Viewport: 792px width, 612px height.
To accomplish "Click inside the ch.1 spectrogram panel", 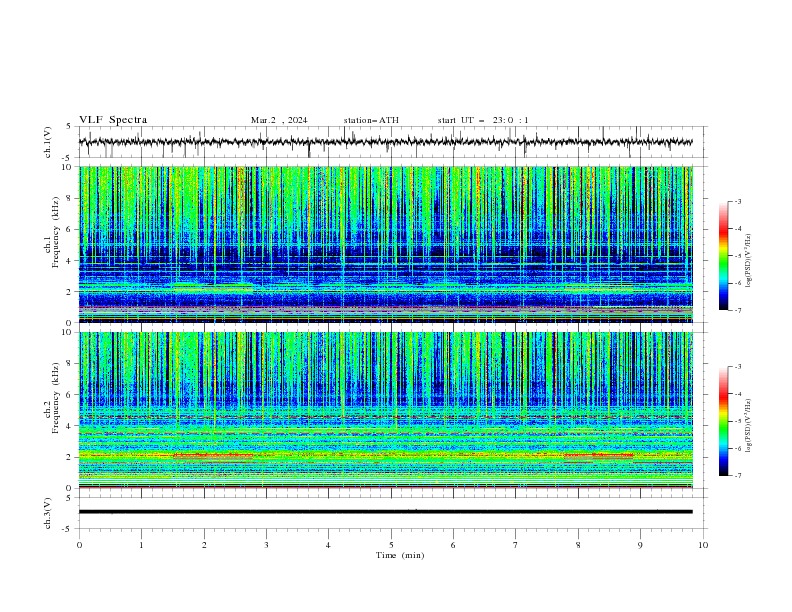I will click(385, 244).
